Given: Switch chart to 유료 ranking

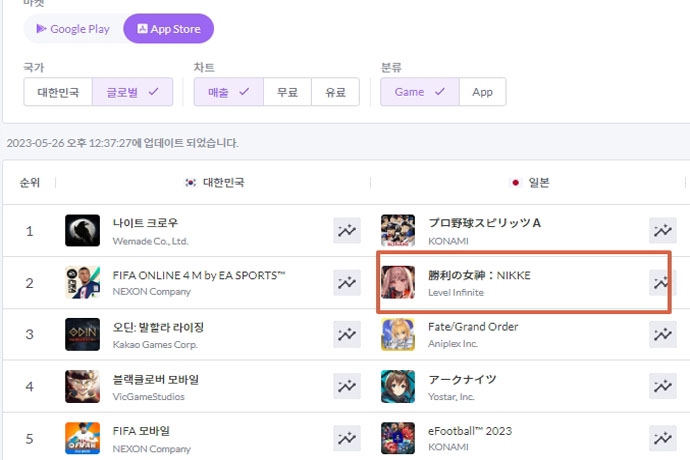Looking at the screenshot, I should [335, 92].
